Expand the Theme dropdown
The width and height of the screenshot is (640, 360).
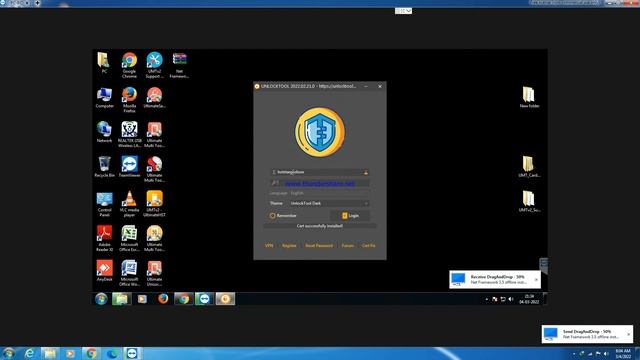click(x=366, y=203)
